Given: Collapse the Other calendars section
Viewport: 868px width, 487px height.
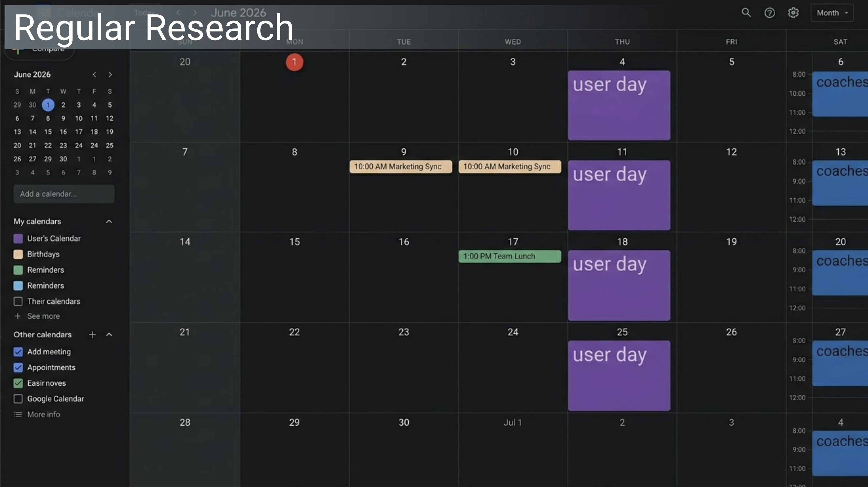Looking at the screenshot, I should [109, 335].
